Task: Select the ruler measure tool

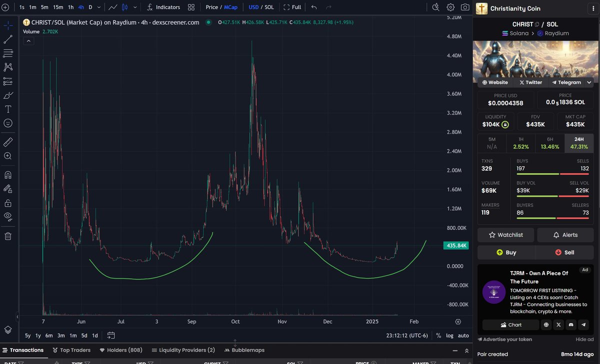Action: (8, 142)
